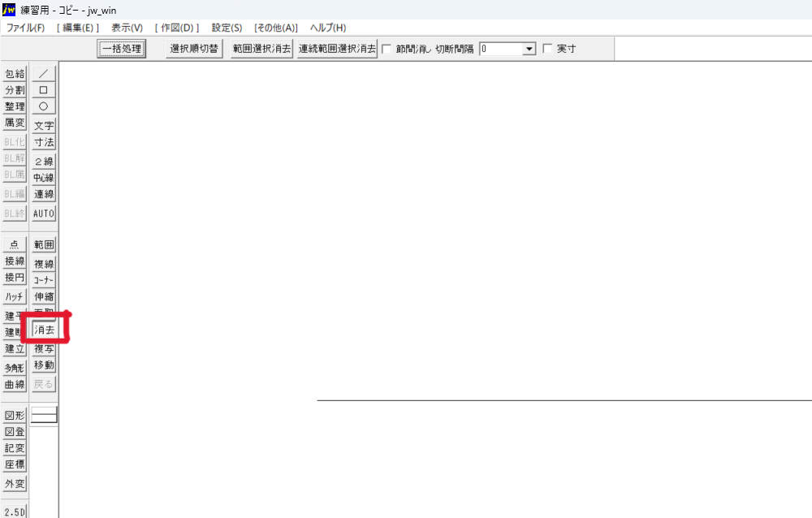Select the 文字 text tool

coord(44,126)
